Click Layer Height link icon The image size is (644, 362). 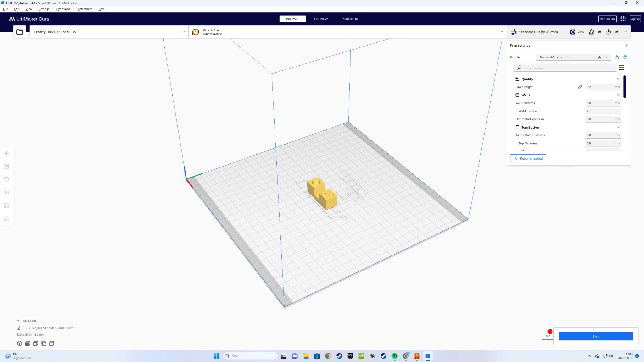(580, 87)
